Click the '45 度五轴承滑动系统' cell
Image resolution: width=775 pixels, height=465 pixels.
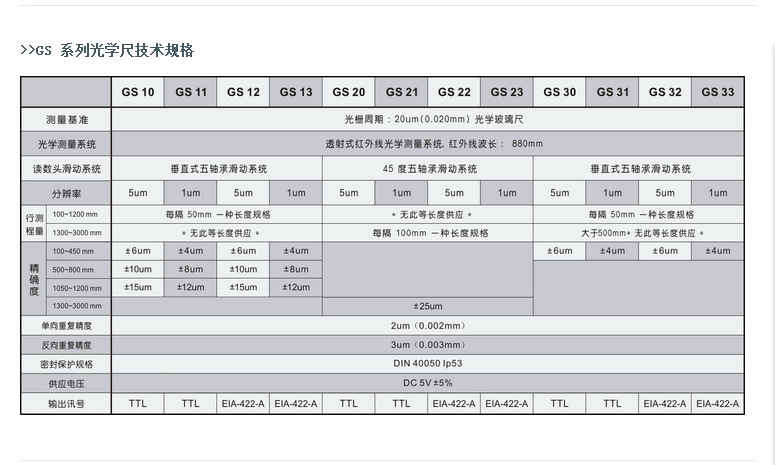click(x=428, y=169)
